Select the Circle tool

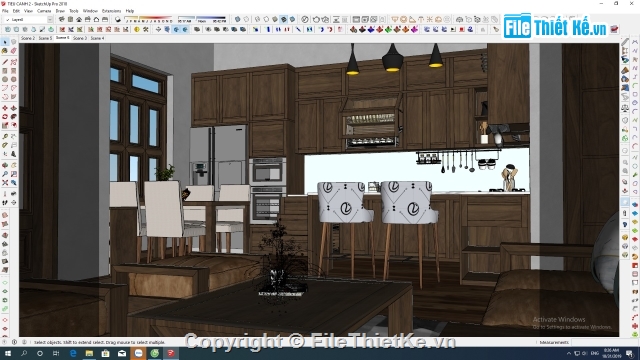[5, 80]
